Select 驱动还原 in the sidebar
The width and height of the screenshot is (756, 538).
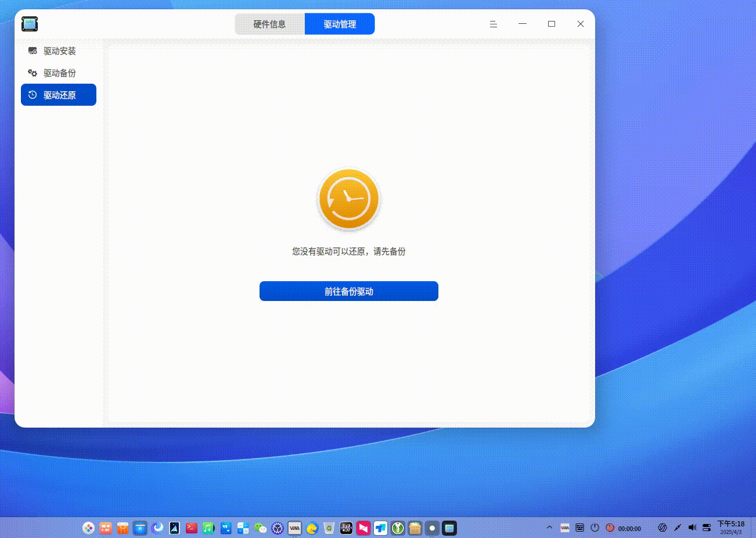59,95
